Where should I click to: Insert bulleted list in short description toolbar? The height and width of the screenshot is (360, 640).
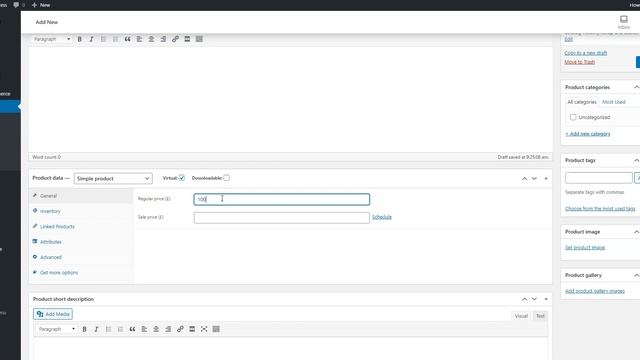(108, 329)
